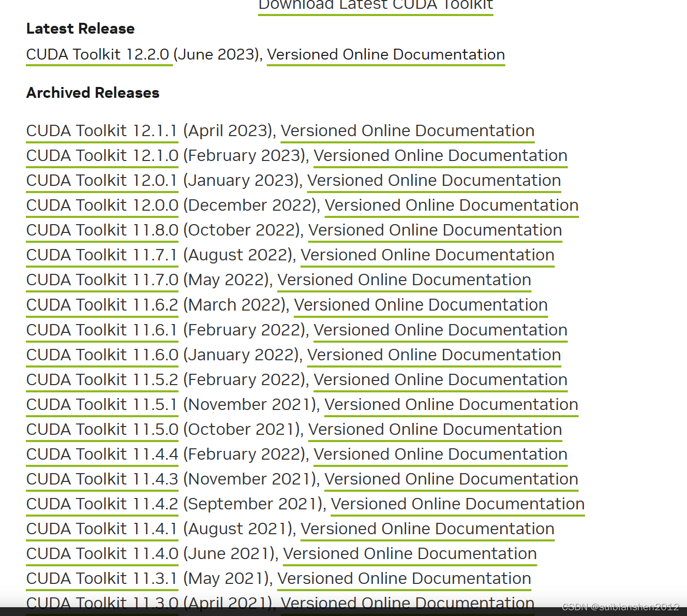Open Versioned Online Documentation beside 11.5.0
This screenshot has height=616, width=687.
435,429
